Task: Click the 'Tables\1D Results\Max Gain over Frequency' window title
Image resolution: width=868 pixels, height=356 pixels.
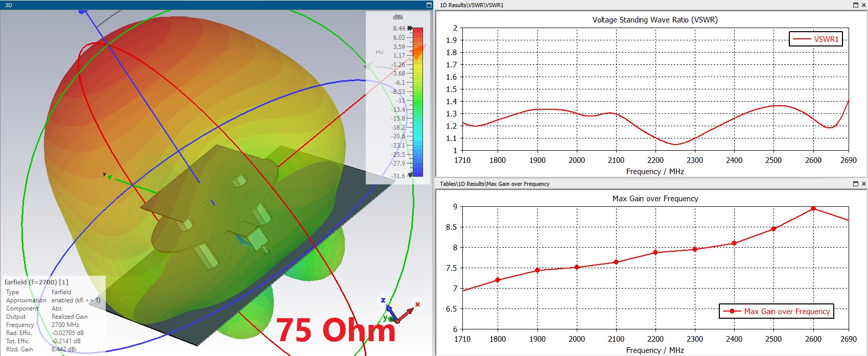Action: [x=495, y=184]
